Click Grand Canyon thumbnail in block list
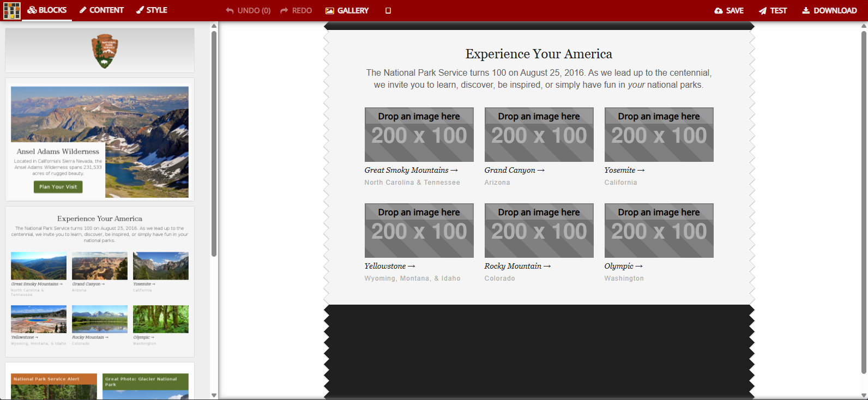The height and width of the screenshot is (400, 868). (100, 266)
